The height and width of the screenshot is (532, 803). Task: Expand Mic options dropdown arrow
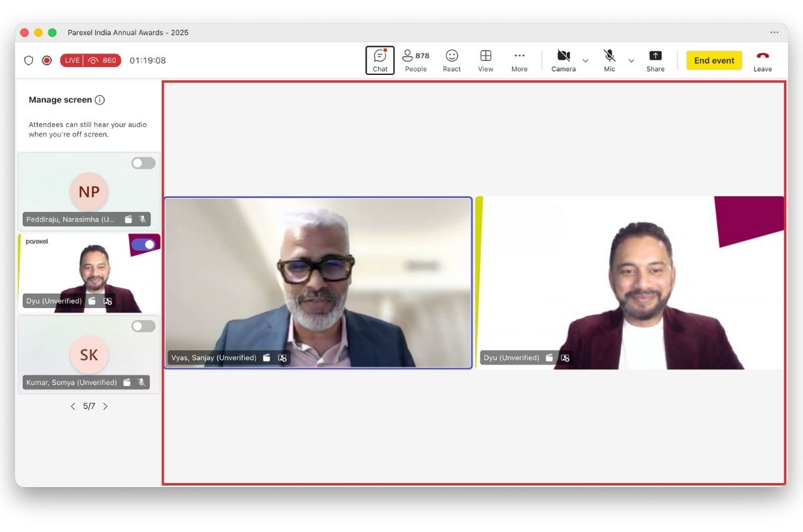click(631, 61)
